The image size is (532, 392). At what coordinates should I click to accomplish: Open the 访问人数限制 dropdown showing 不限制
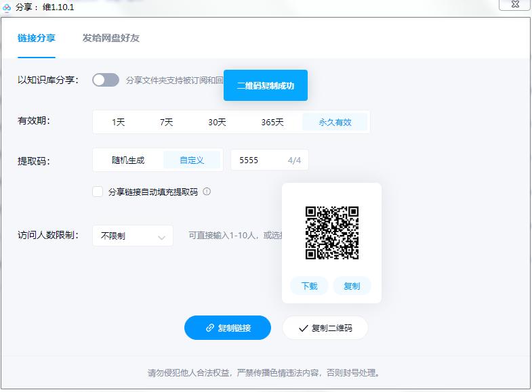click(133, 236)
